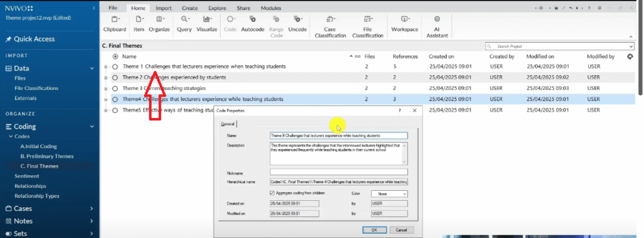Image resolution: width=644 pixels, height=238 pixels.
Task: Expand the Cases section in sidebar
Action: point(92,208)
